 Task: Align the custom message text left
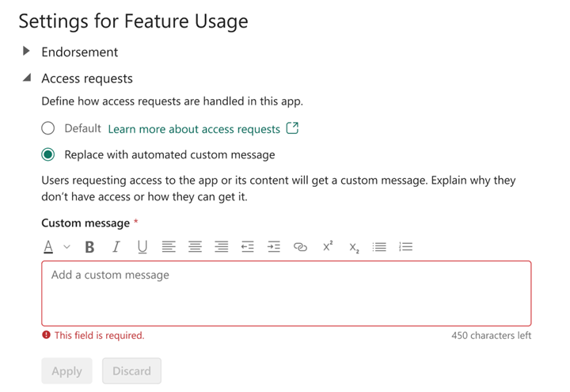point(169,247)
